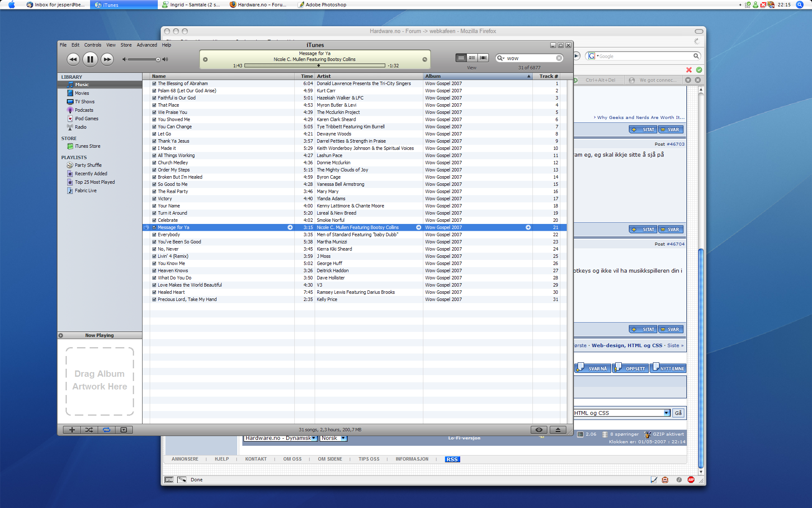Uncheck Heaven Knows song checkbox
The height and width of the screenshot is (508, 812).
tap(154, 271)
